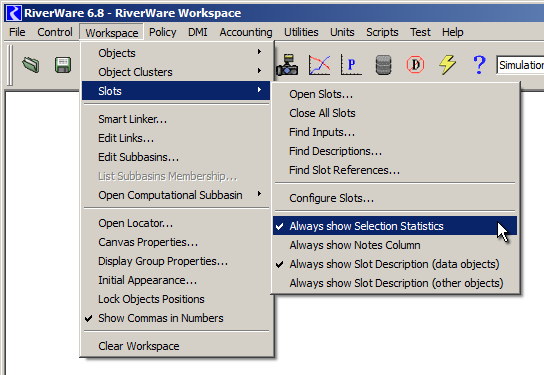Click the camera snapshot toolbar icon
The image size is (544, 375).
287,65
